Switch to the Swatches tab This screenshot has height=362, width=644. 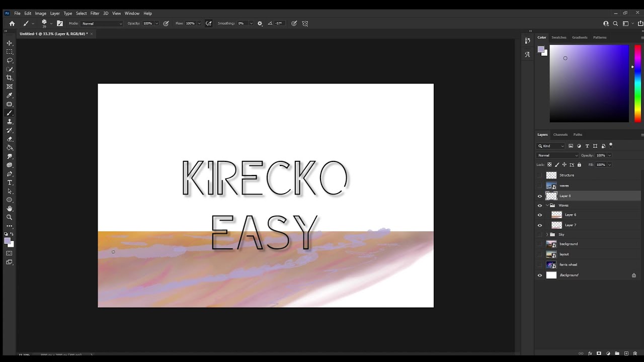point(559,37)
